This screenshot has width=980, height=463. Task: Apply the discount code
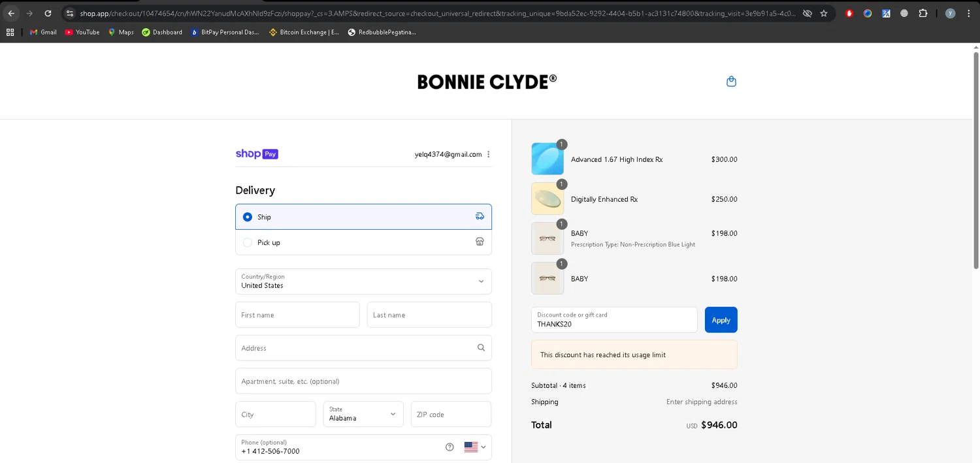(x=721, y=320)
